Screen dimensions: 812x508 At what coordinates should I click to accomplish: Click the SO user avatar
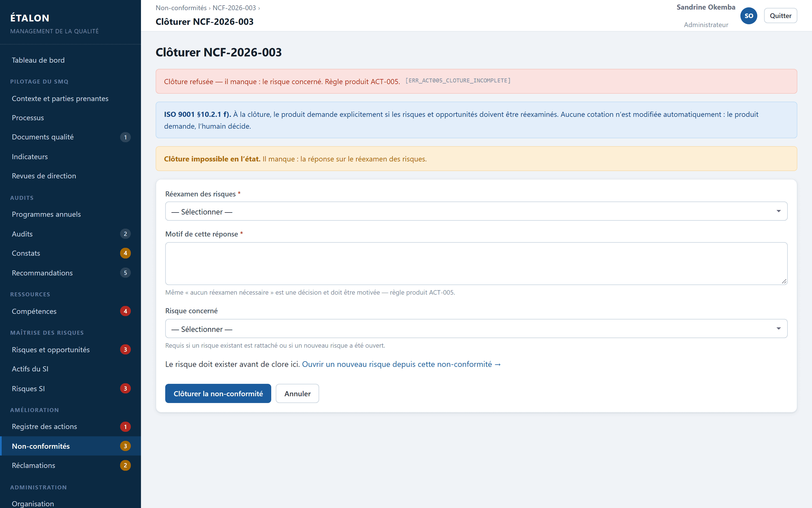click(x=749, y=16)
